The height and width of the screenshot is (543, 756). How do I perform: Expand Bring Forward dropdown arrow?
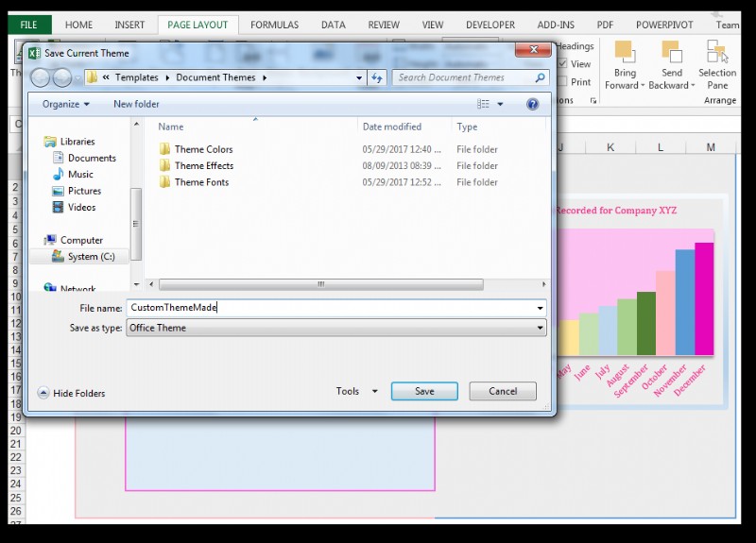pyautogui.click(x=643, y=85)
